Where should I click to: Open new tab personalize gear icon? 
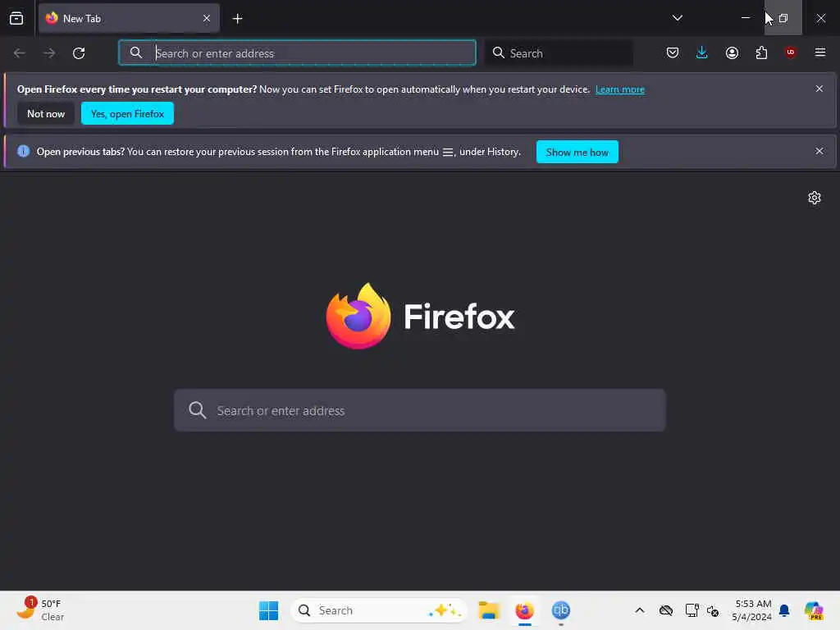(x=815, y=198)
